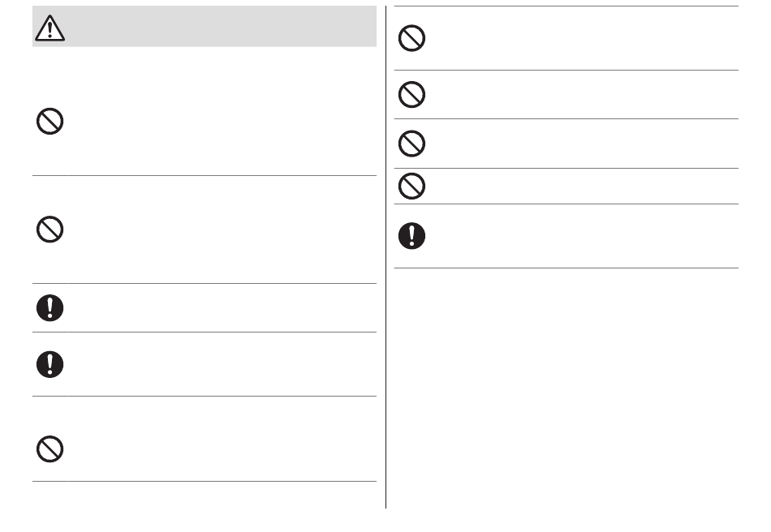The height and width of the screenshot is (532, 771).
Task: Select the fourth prohibition icon in right column
Action: point(411,187)
